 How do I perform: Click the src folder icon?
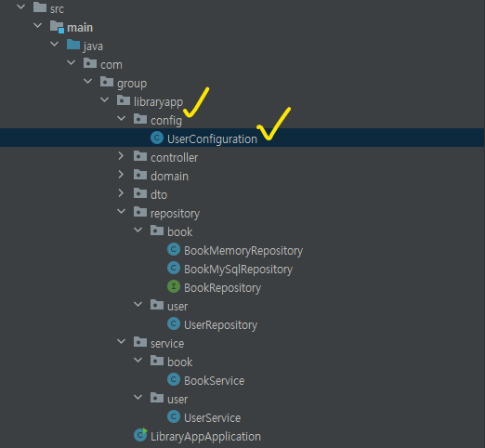pyautogui.click(x=40, y=7)
